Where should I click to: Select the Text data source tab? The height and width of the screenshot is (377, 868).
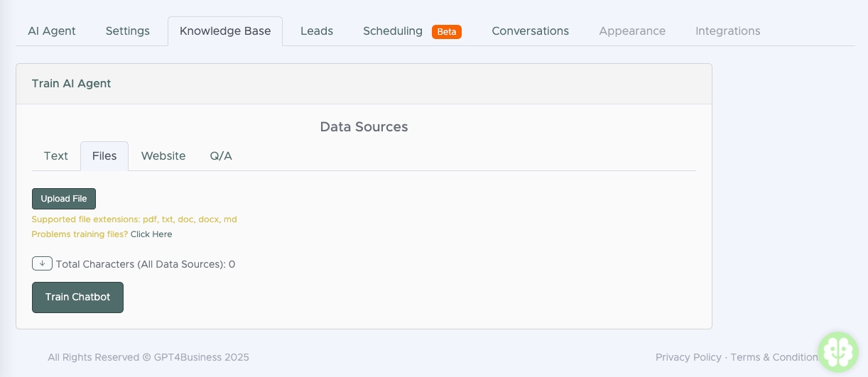(56, 156)
